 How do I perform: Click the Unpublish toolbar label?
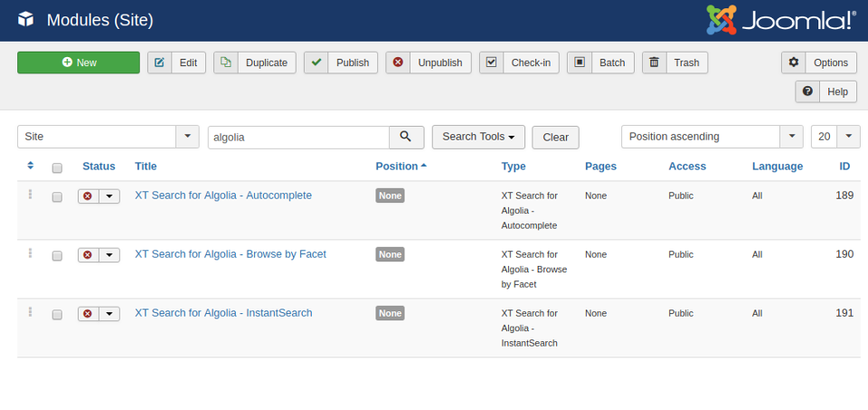(440, 62)
